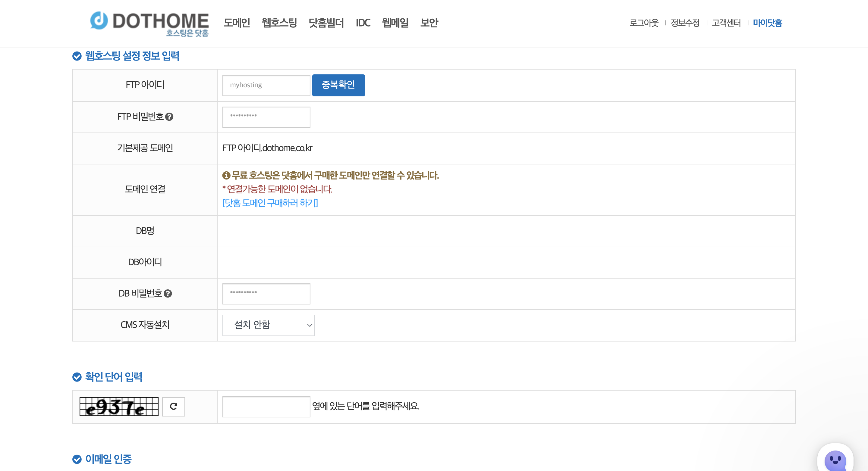Go to 고객센터 customer center
The height and width of the screenshot is (471, 868).
click(726, 23)
